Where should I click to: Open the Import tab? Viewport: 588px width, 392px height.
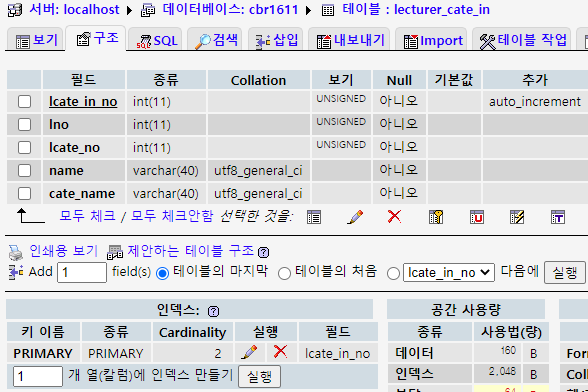coord(431,40)
